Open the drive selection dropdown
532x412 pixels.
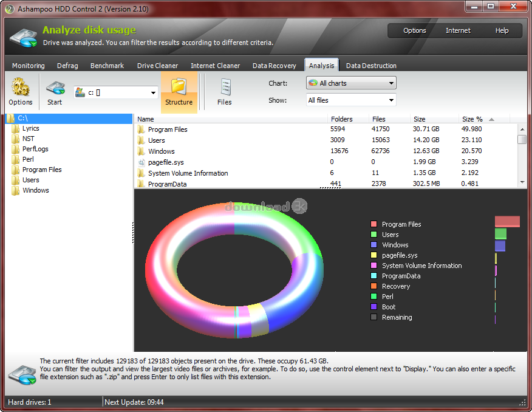(152, 92)
